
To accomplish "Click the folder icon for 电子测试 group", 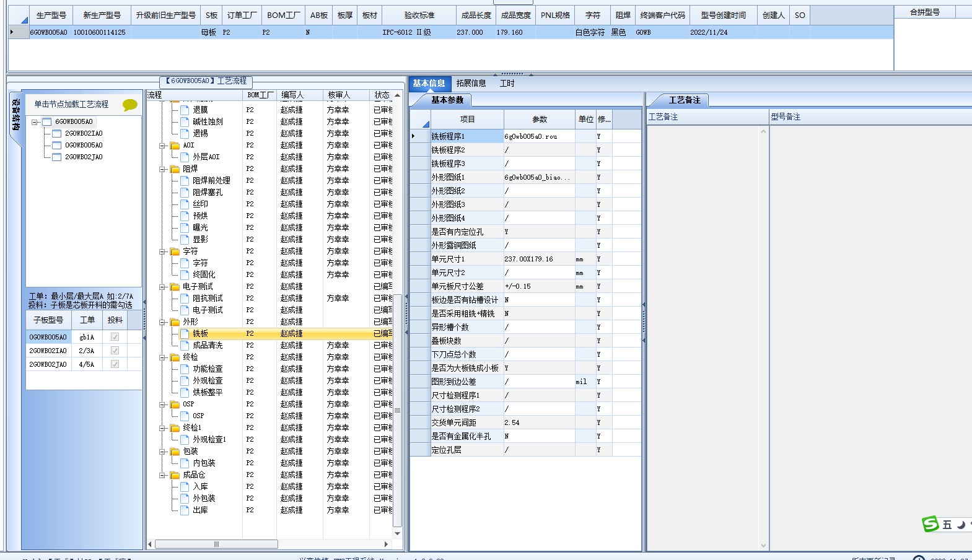I will click(175, 286).
